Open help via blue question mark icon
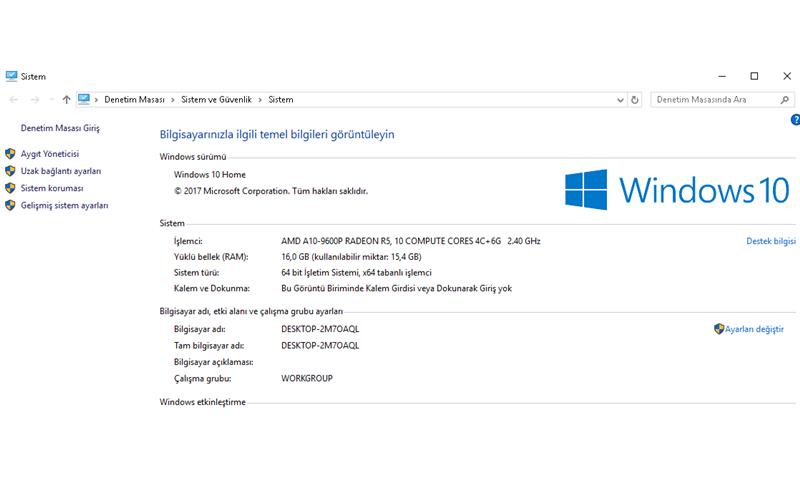 point(794,120)
